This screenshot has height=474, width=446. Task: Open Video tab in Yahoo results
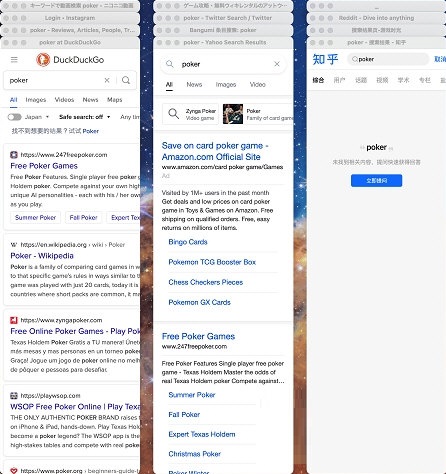pos(258,84)
